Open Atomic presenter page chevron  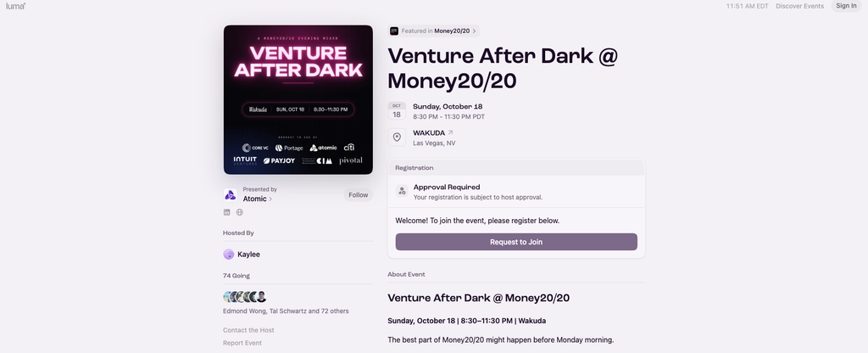pos(270,199)
